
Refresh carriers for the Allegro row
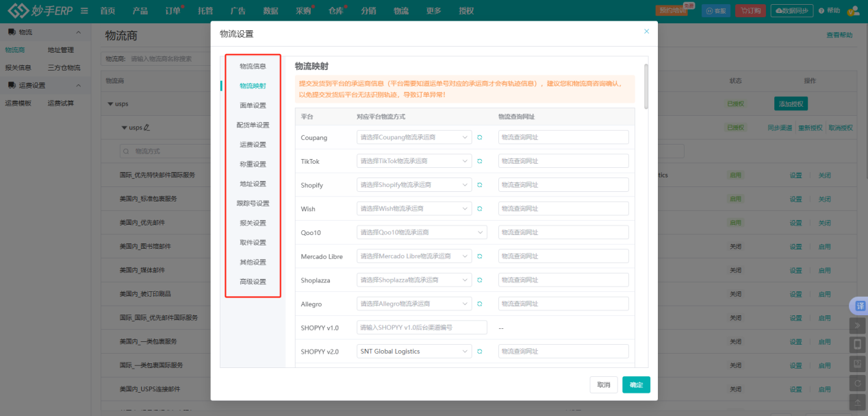(x=479, y=304)
